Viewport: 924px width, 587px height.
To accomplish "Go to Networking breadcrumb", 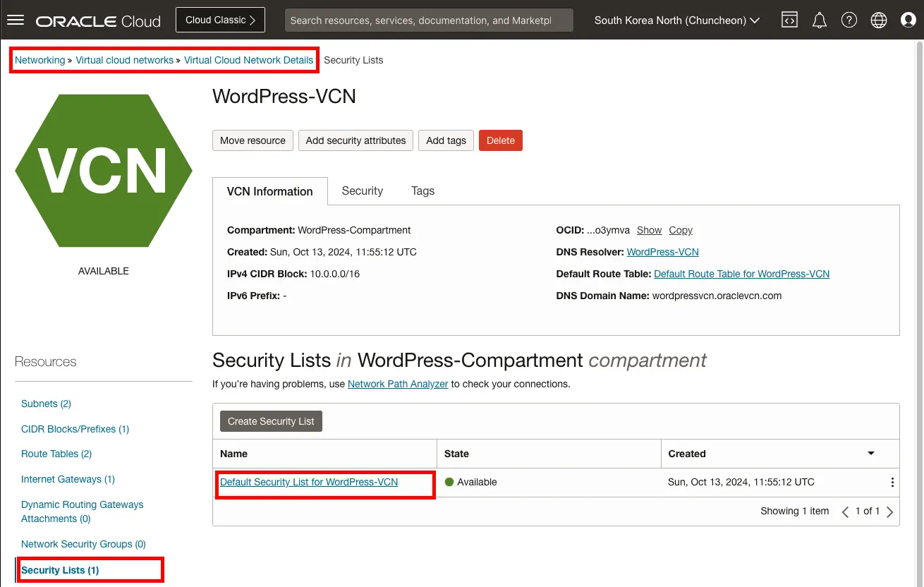I will click(x=39, y=60).
